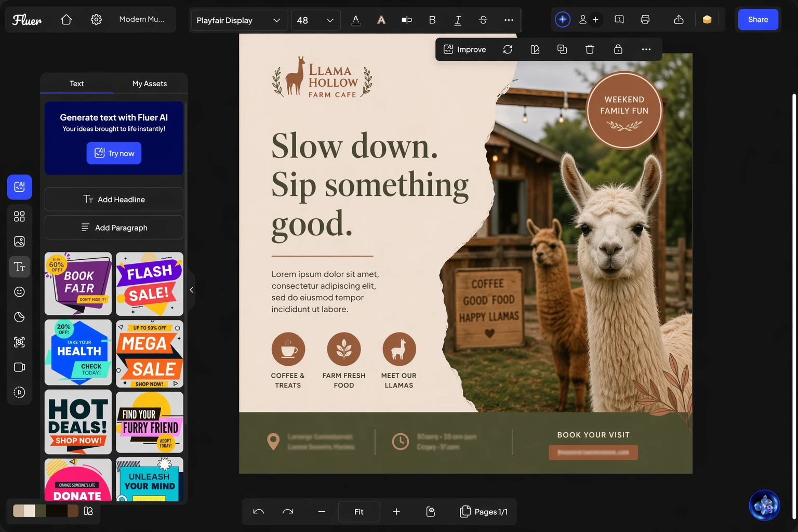The height and width of the screenshot is (532, 798).
Task: Click the print icon in top bar
Action: 645,20
